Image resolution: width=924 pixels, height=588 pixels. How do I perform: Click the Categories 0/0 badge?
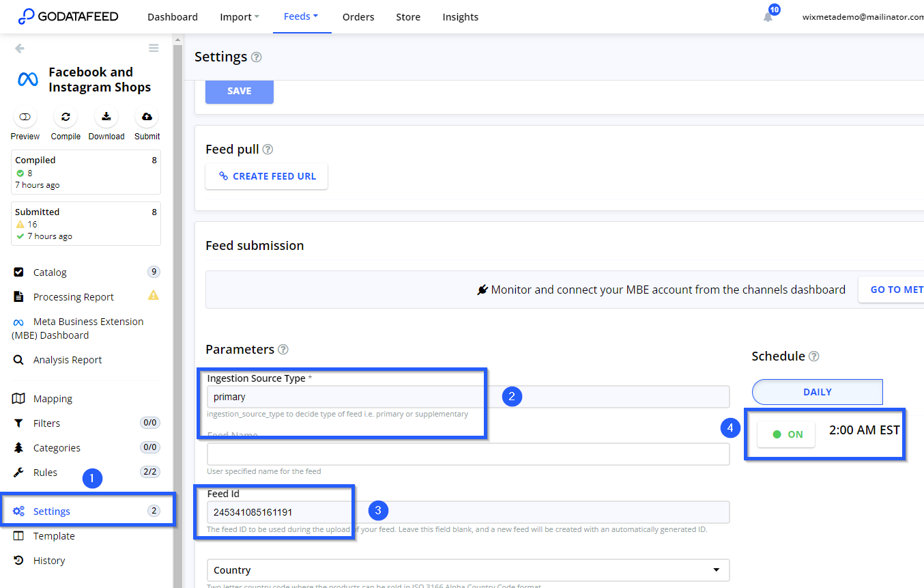click(150, 447)
